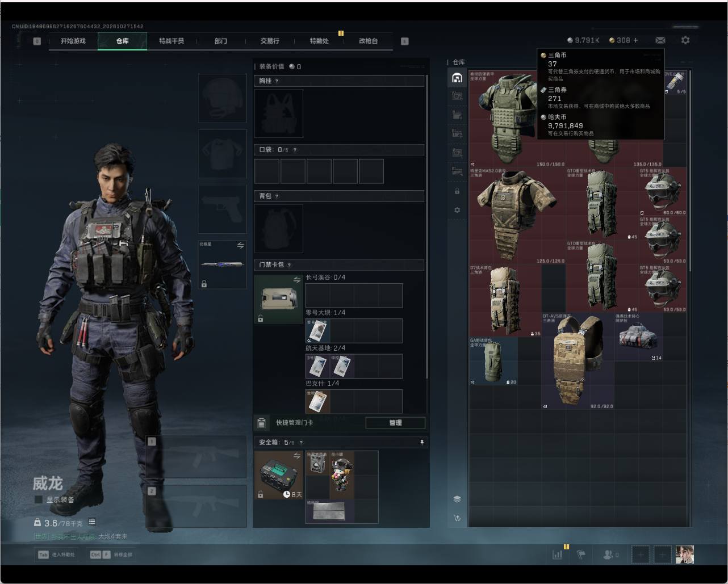This screenshot has width=728, height=584.
Task: Click swap arrows on the safe box
Action: 297,456
